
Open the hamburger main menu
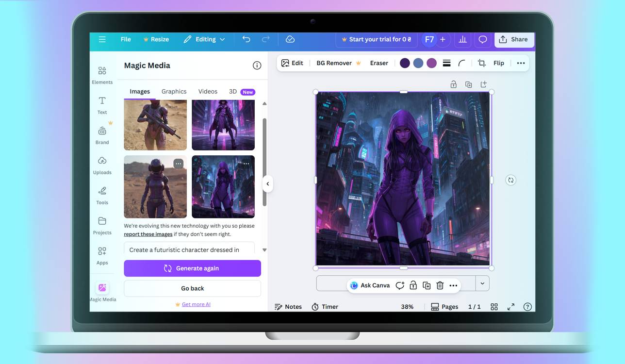pos(102,39)
